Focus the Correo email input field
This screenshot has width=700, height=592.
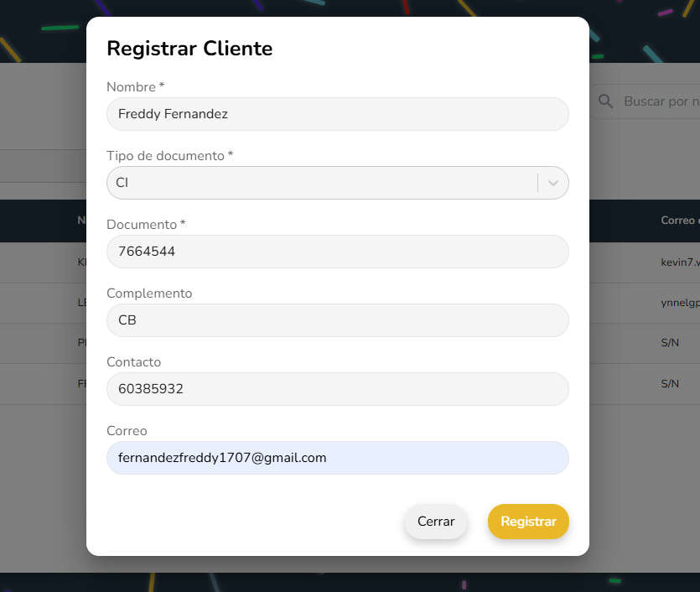[337, 458]
